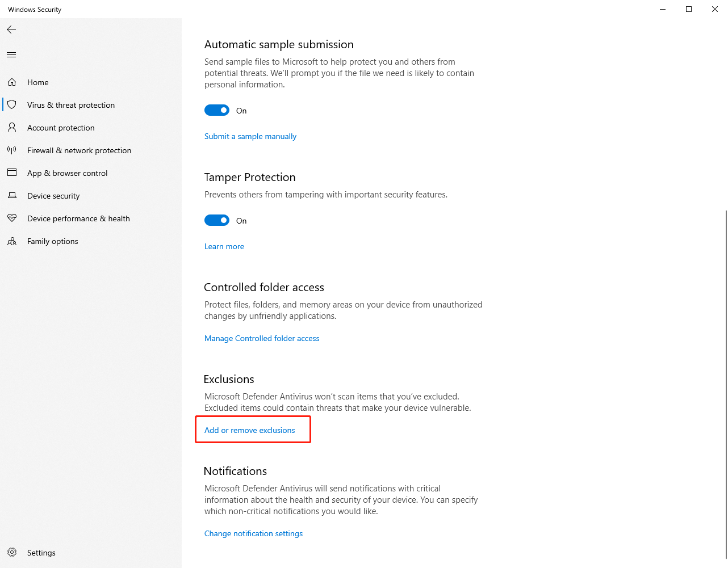The image size is (728, 568).
Task: Click Submit a sample manually link
Action: point(250,136)
